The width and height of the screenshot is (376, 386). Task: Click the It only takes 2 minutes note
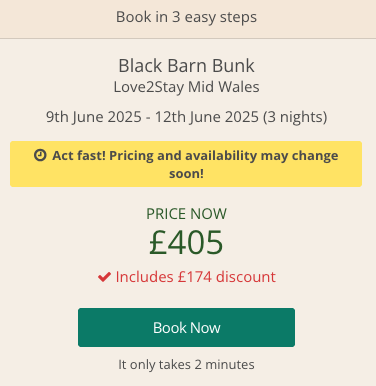(186, 364)
